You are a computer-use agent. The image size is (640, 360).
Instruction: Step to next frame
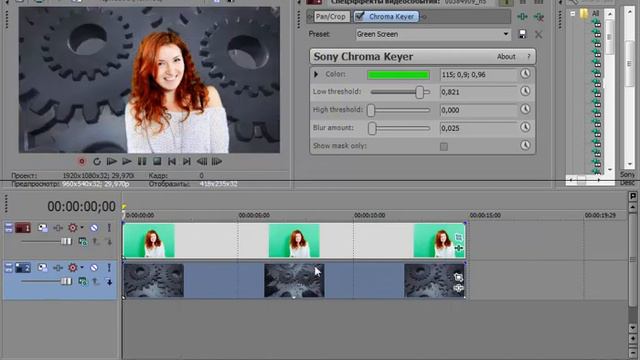217,162
